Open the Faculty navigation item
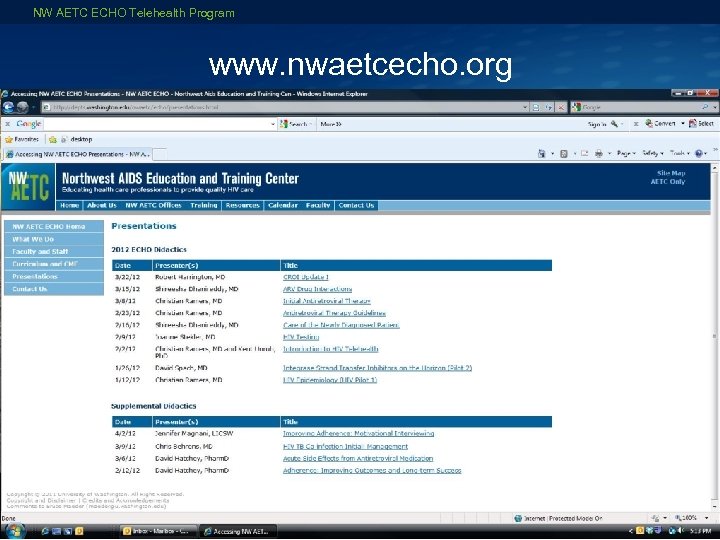 (x=318, y=205)
